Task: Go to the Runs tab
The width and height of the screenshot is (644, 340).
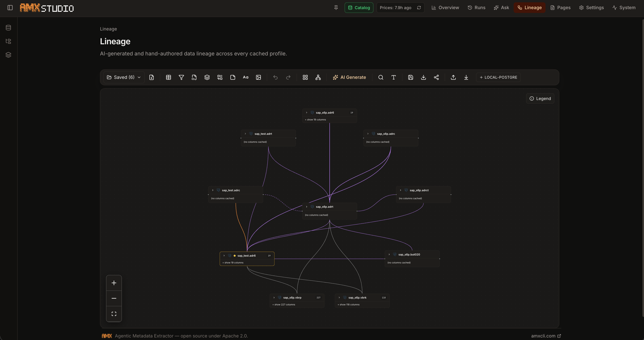Action: [x=477, y=7]
